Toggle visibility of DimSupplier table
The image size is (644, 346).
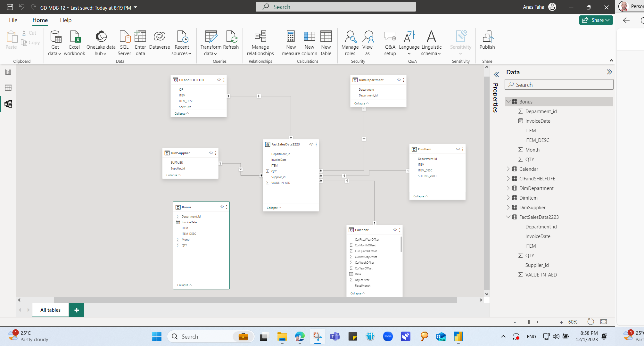pos(211,153)
